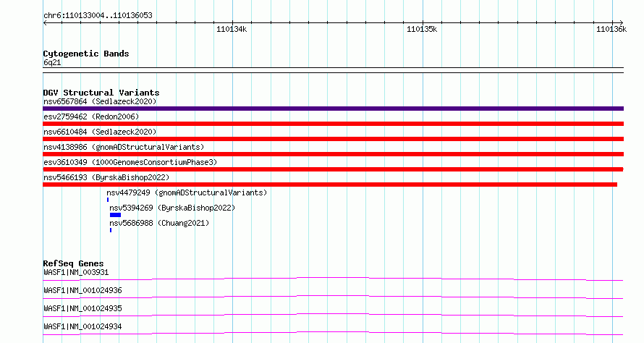This screenshot has height=343, width=644.
Task: Click the esv2759462 (Redon2006) label
Action: (x=91, y=117)
